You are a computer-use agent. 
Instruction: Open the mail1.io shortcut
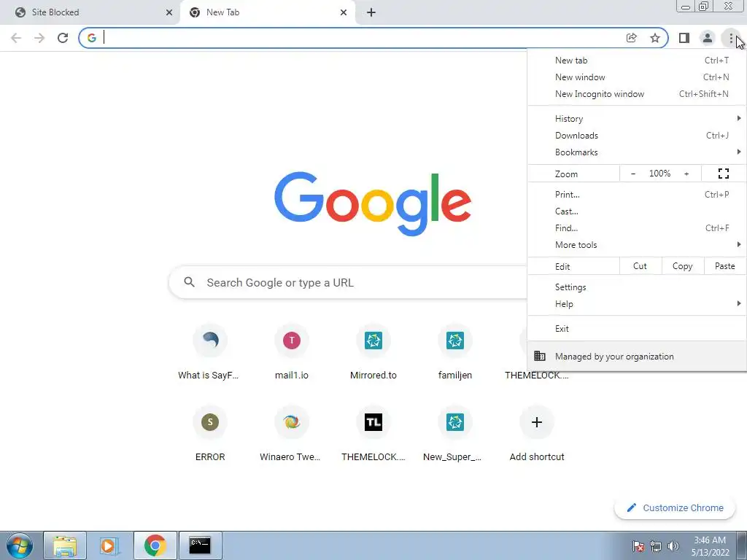pyautogui.click(x=292, y=353)
